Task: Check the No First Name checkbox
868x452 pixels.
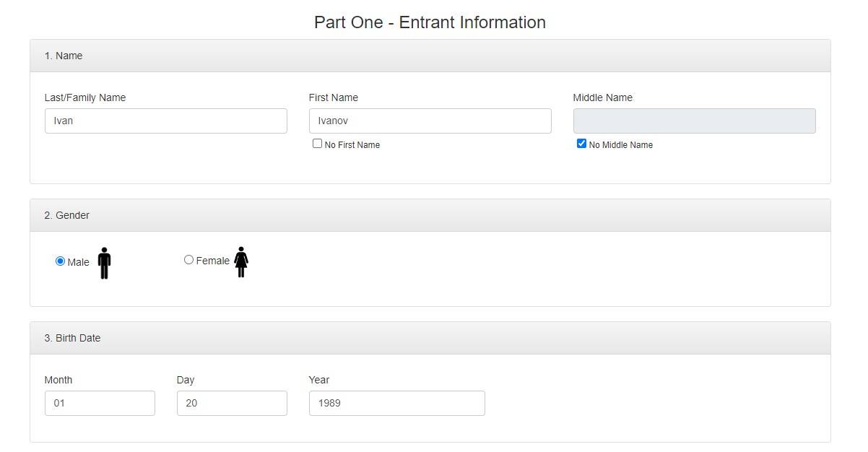Action: coord(317,144)
